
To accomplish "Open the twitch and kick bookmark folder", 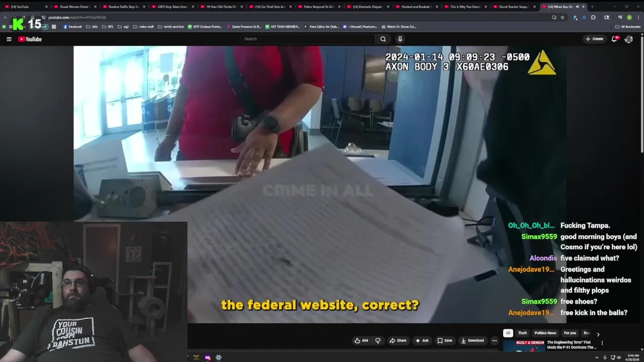I will pos(171,27).
